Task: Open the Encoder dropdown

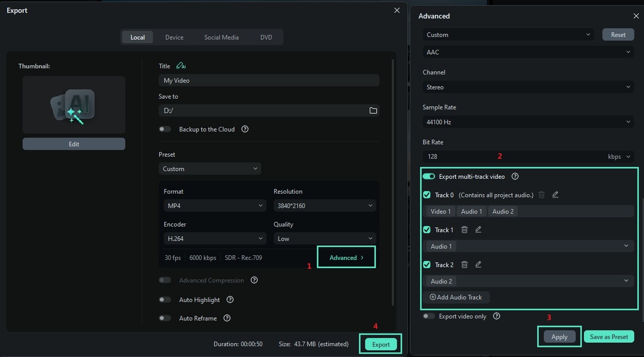Action: coord(215,238)
